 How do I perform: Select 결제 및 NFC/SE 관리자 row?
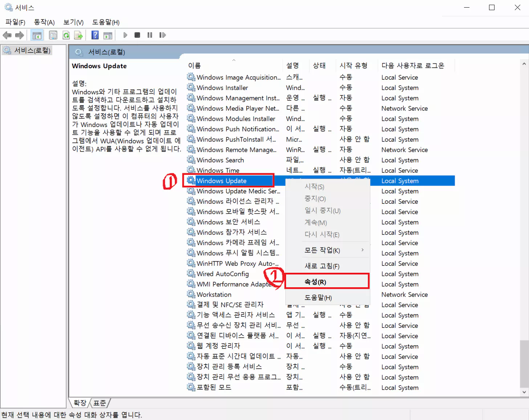click(x=321, y=305)
